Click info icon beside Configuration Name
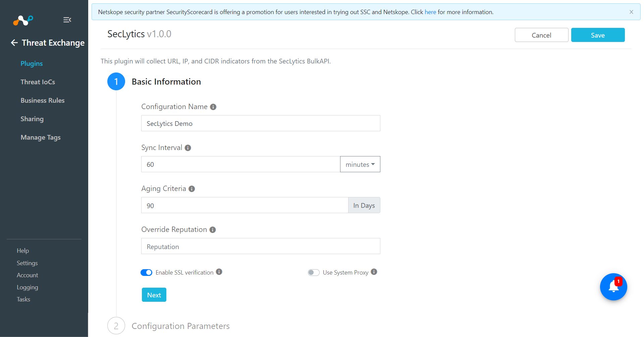644x337 pixels. 213,107
